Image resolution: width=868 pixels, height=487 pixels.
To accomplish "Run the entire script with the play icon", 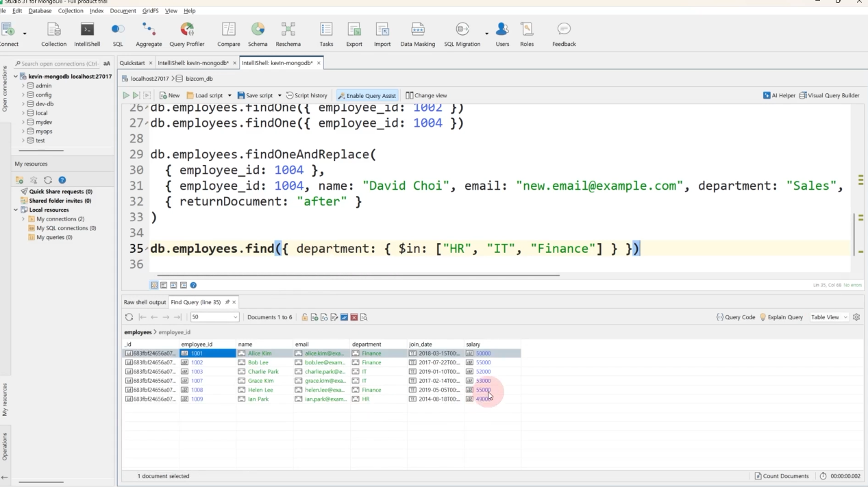I will 126,95.
